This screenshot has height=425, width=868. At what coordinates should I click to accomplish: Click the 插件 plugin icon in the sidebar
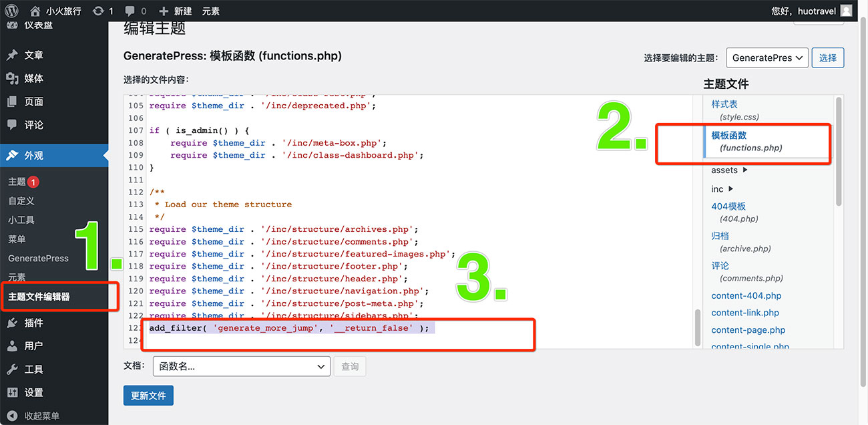click(x=12, y=323)
